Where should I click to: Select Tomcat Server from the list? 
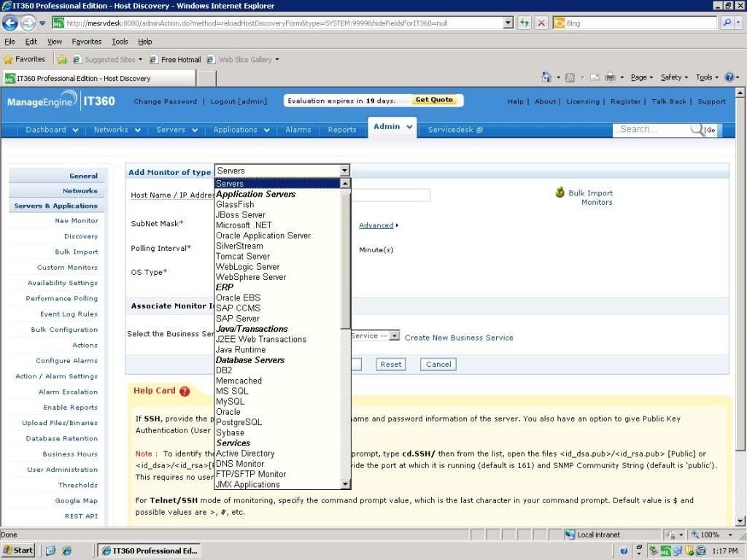(x=278, y=256)
